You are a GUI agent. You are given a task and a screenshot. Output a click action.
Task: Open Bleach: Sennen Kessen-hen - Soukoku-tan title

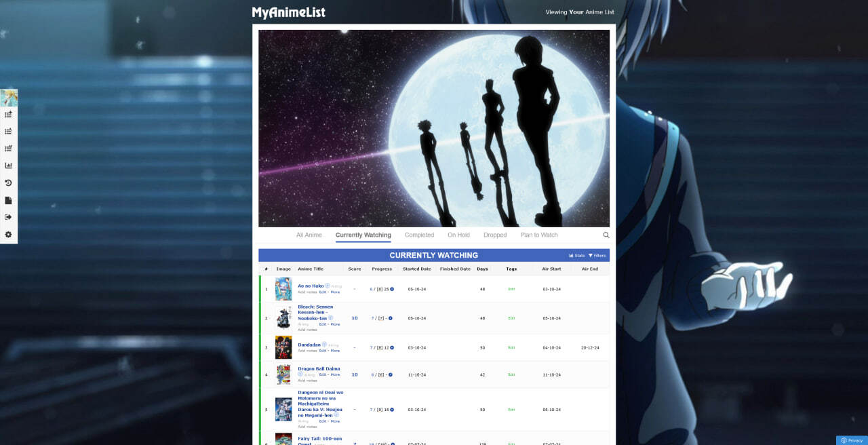point(315,312)
